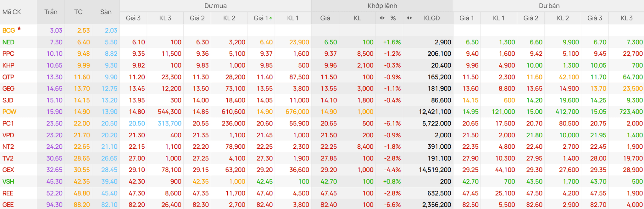Open the GEX stock symbol
The image size is (644, 209).
[8, 170]
